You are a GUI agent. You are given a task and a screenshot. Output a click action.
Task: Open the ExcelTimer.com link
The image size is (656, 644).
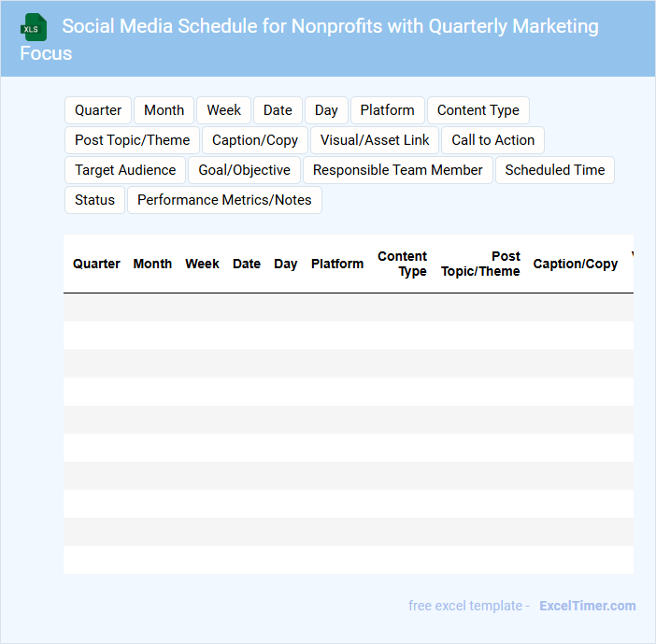[x=588, y=606]
